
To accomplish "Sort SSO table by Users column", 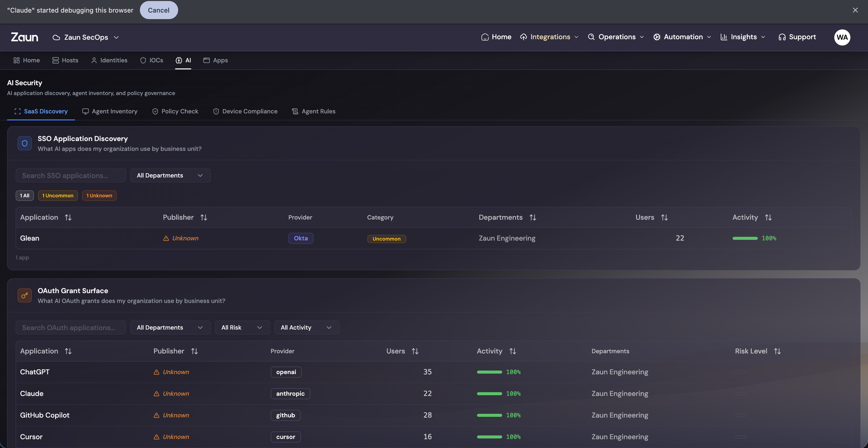I will pyautogui.click(x=664, y=217).
